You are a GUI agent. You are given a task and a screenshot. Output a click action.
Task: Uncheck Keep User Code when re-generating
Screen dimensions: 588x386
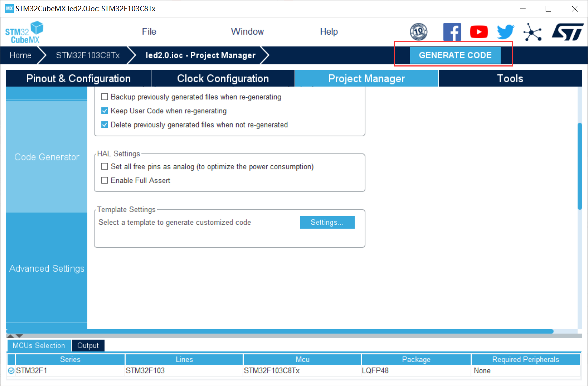(x=105, y=111)
